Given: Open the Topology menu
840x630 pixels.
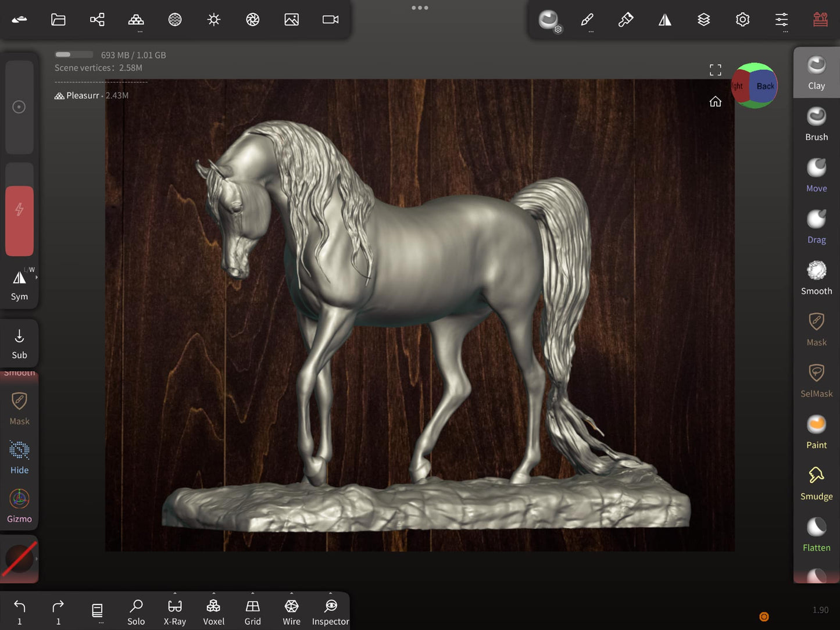Looking at the screenshot, I should click(136, 20).
